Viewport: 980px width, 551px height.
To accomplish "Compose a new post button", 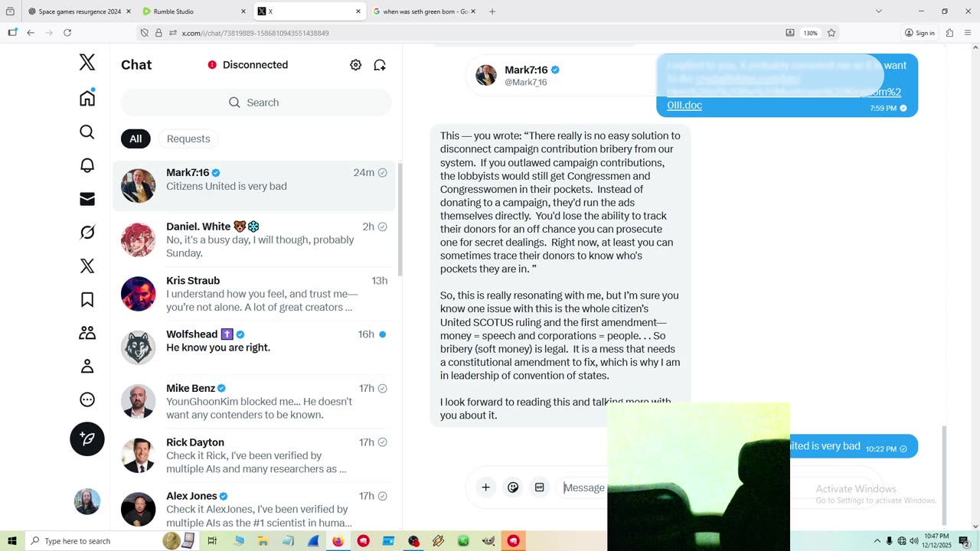I will tap(87, 439).
